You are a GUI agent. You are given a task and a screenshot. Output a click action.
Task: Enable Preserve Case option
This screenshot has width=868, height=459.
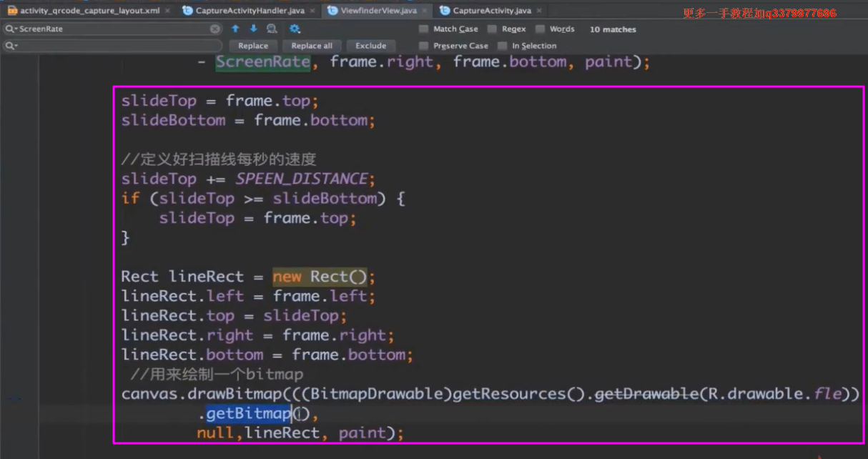424,46
